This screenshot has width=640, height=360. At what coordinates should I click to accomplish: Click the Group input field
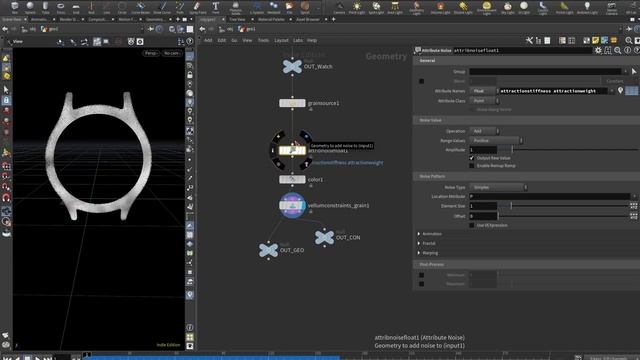tap(545, 71)
